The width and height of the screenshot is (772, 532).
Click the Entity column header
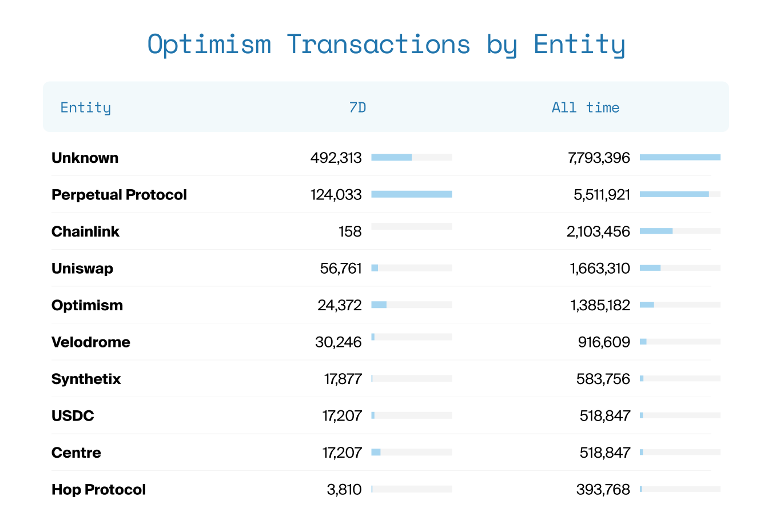86,107
